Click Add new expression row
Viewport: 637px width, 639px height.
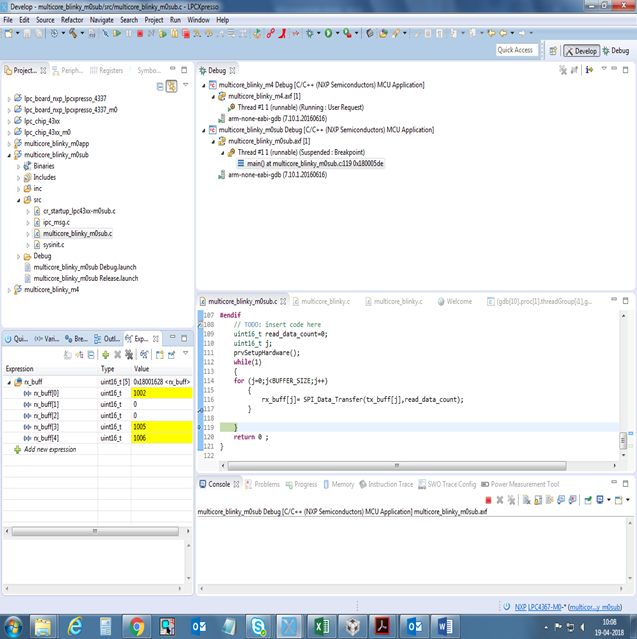coord(50,450)
